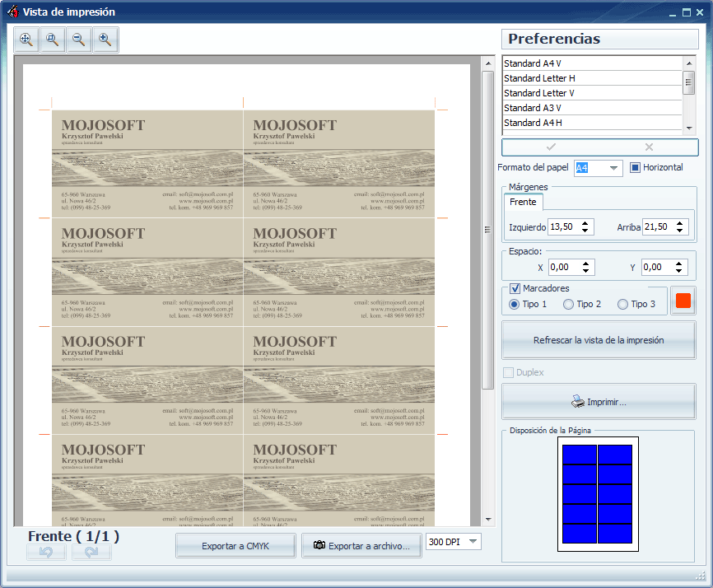Increase Espacio X value with up arrow
The image size is (713, 588).
(585, 264)
